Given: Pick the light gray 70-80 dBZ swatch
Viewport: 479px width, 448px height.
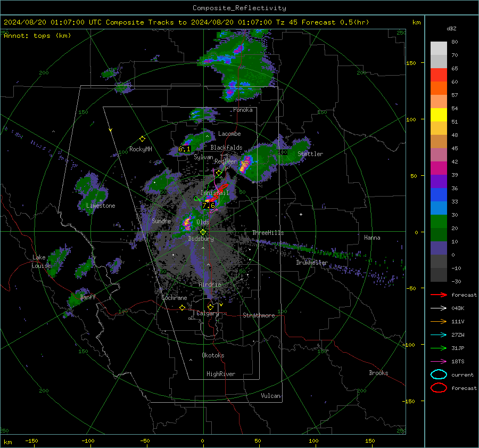Looking at the screenshot, I should (x=439, y=48).
